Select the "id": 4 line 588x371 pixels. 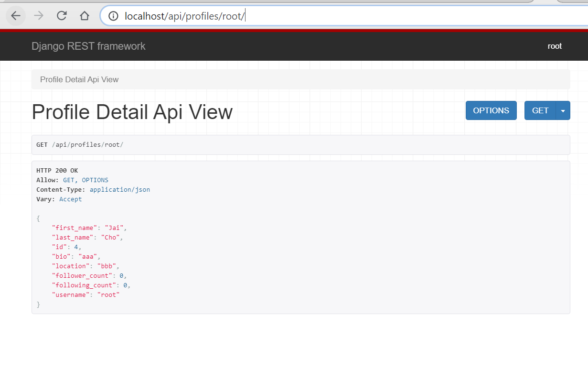[x=67, y=247]
